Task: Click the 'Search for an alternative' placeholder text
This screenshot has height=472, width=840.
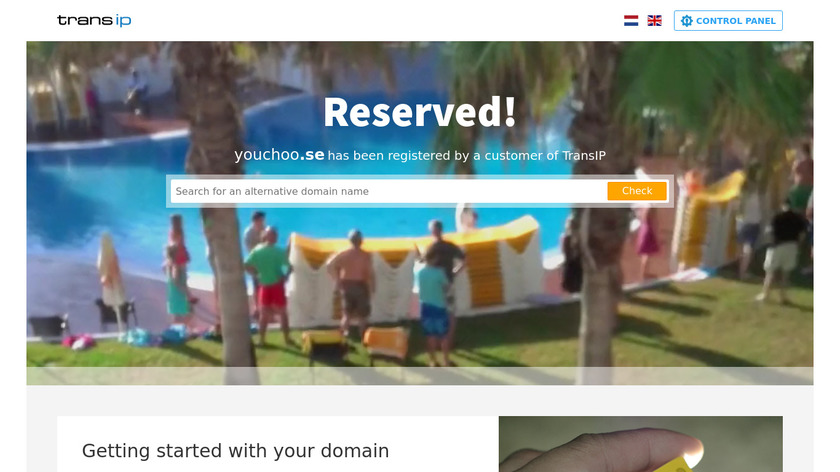Action: [229, 191]
